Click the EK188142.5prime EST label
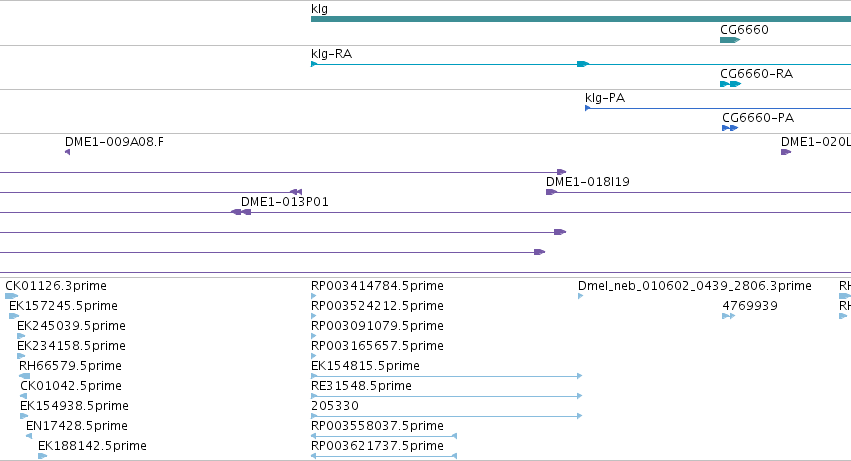The height and width of the screenshot is (461, 851). pos(92,446)
